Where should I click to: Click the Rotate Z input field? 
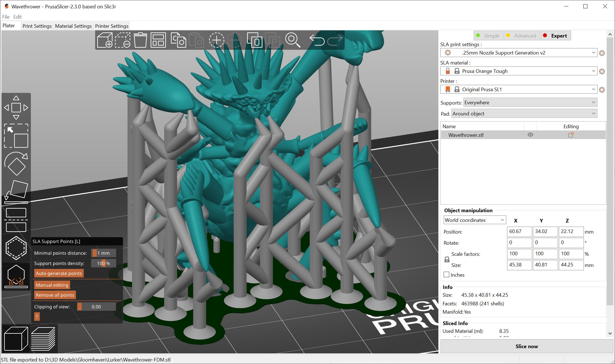tap(571, 242)
